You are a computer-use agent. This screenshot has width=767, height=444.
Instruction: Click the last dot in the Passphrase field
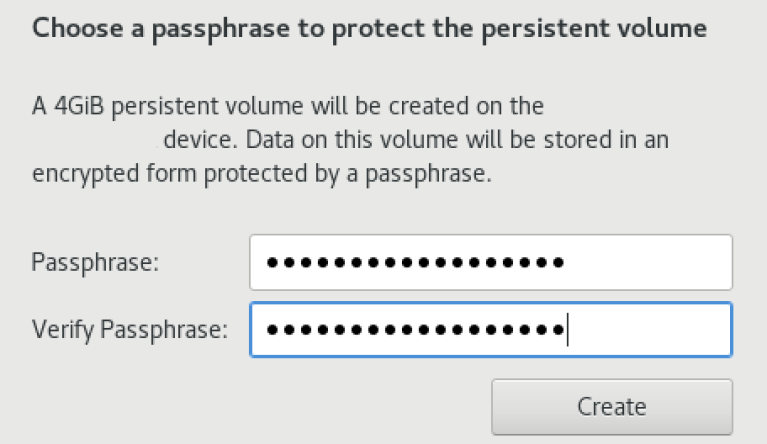point(558,263)
